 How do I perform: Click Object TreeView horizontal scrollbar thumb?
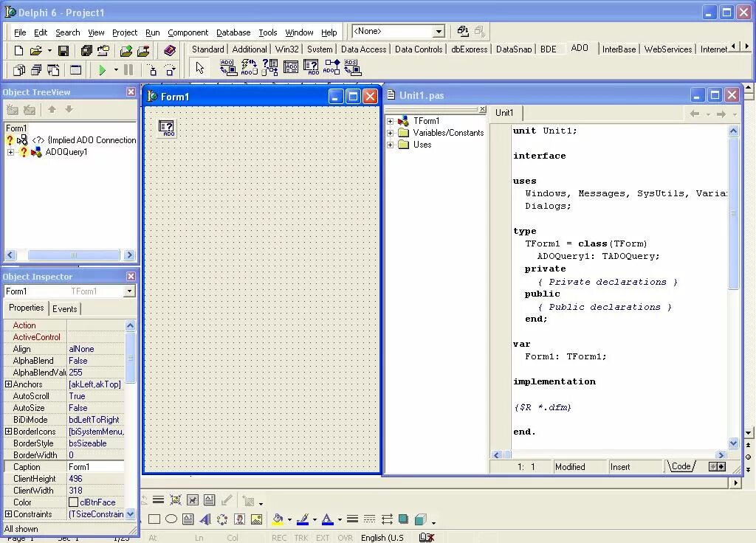tap(73, 255)
